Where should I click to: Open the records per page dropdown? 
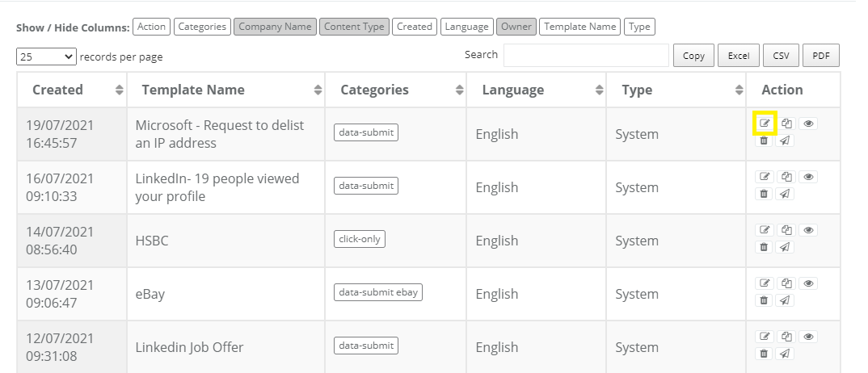[47, 57]
